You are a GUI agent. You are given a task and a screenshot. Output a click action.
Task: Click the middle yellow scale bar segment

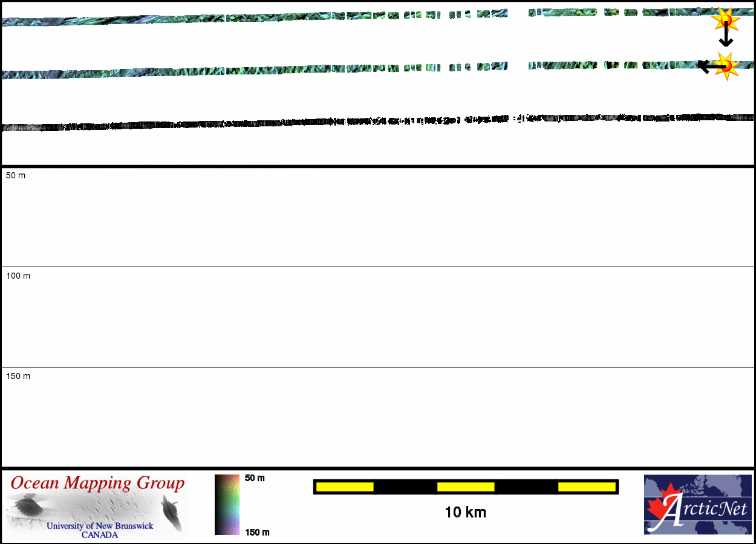point(466,487)
